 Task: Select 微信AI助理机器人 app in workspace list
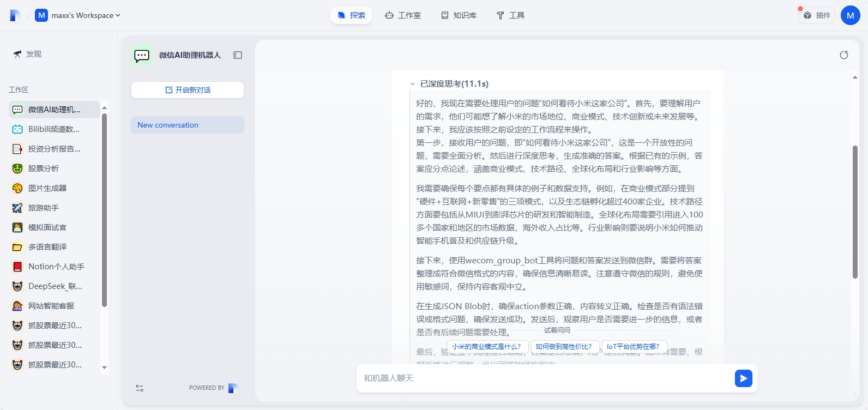pos(54,110)
